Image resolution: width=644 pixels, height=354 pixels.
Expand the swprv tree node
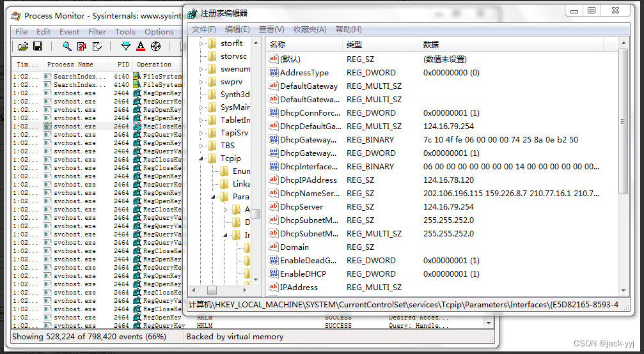point(201,82)
